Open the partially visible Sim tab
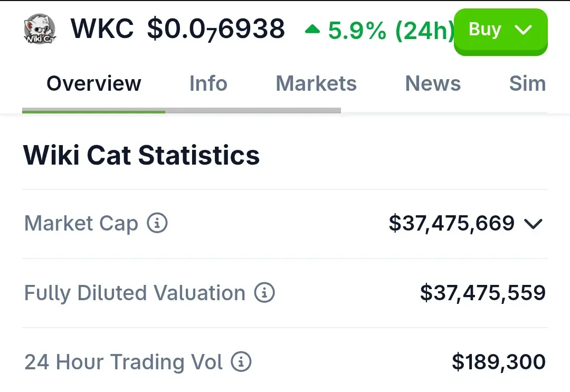 527,83
